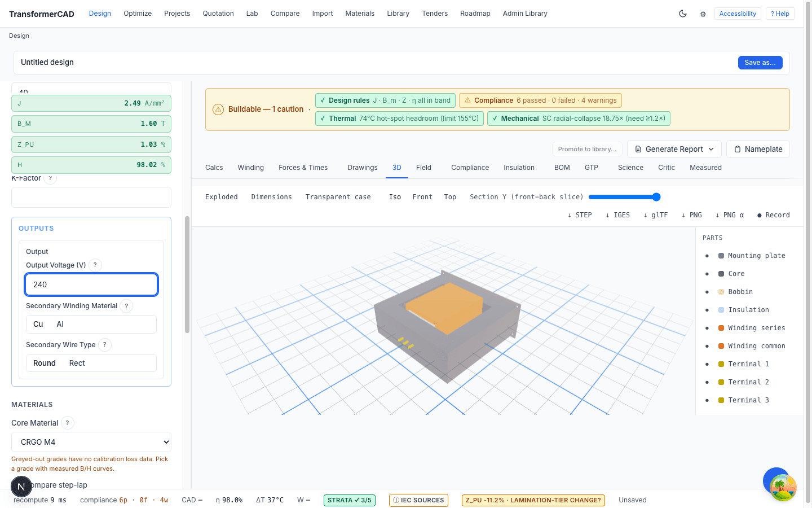Image resolution: width=812 pixels, height=508 pixels.
Task: Open the beach avatar floating button
Action: coord(783,488)
